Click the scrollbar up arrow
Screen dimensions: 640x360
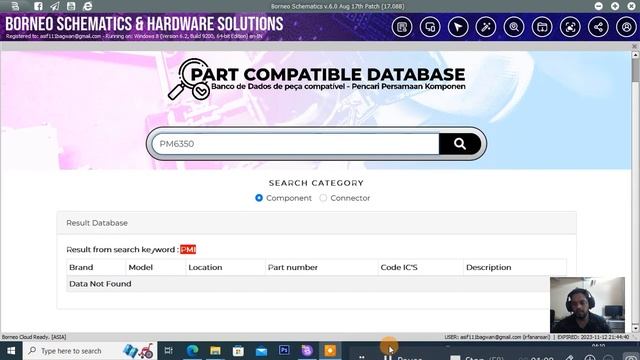635,55
